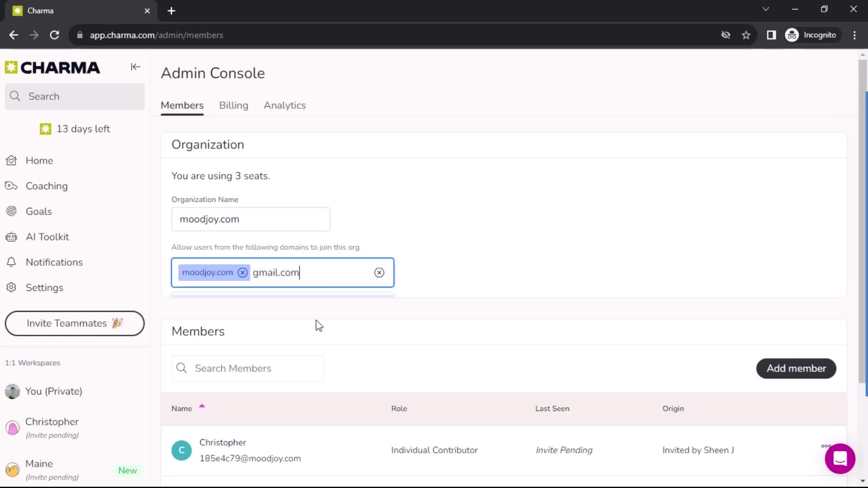868x488 pixels.
Task: Click the Search Members magnifier icon
Action: pos(182,368)
